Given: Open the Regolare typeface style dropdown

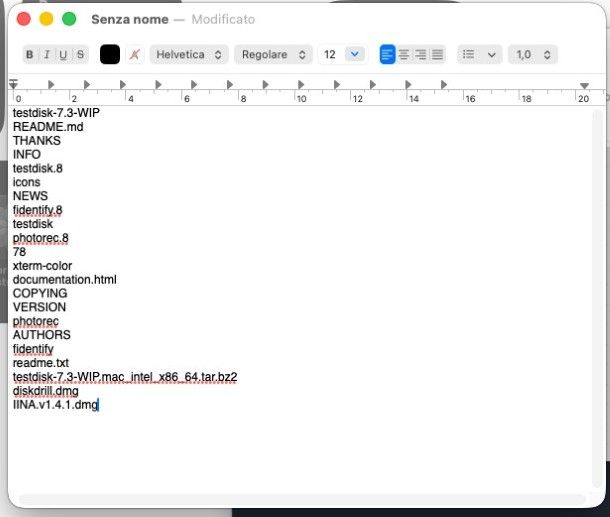Looking at the screenshot, I should click(x=273, y=54).
